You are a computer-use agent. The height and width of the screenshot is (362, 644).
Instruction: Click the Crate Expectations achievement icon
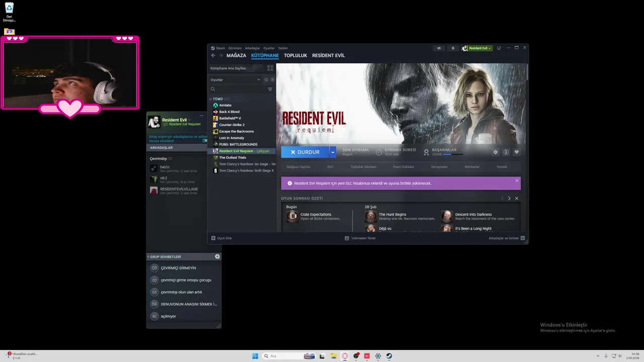292,216
